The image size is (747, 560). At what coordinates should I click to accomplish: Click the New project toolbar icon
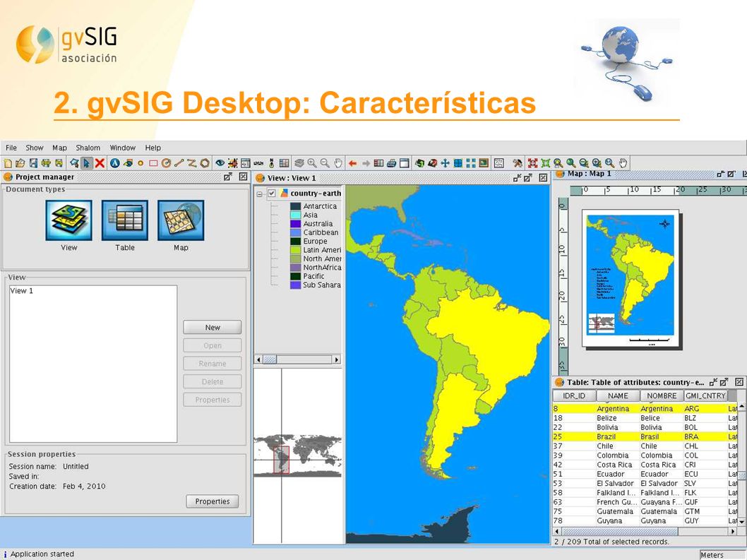coord(8,163)
